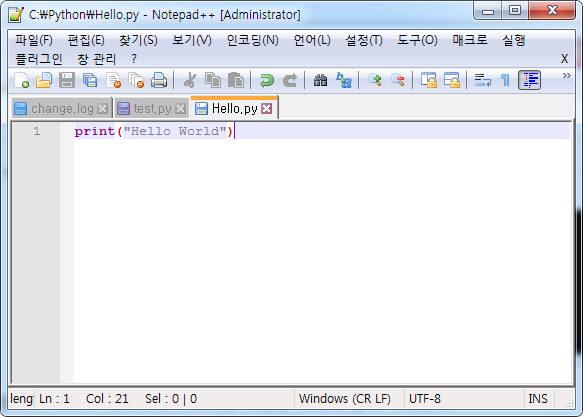The width and height of the screenshot is (583, 417).
Task: Toggle word wrap in the toolbar
Action: tap(483, 80)
